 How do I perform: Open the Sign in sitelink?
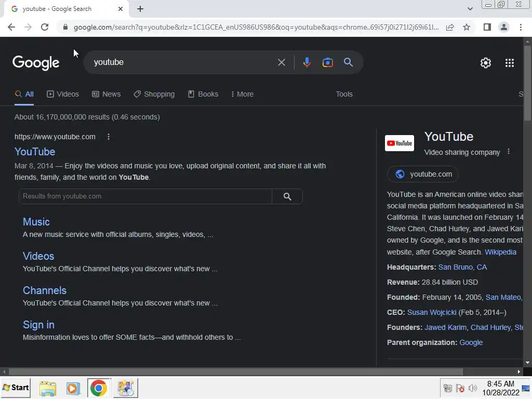click(x=38, y=325)
